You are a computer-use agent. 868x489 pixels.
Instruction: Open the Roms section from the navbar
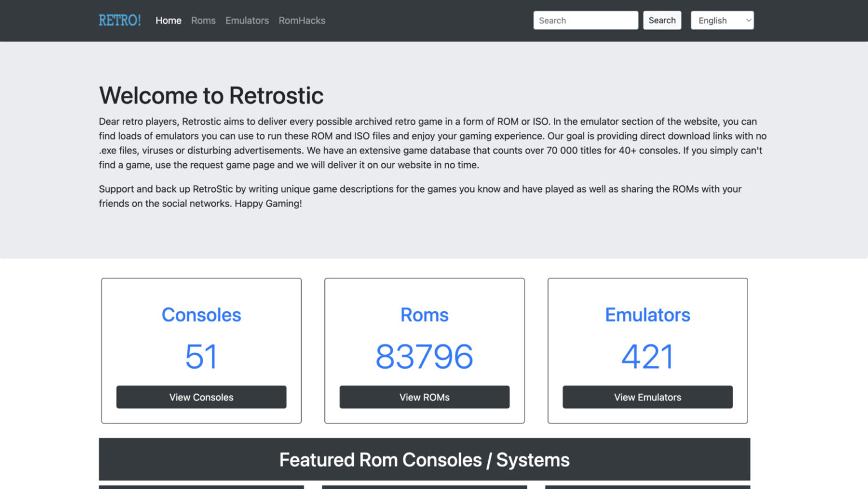coord(203,20)
